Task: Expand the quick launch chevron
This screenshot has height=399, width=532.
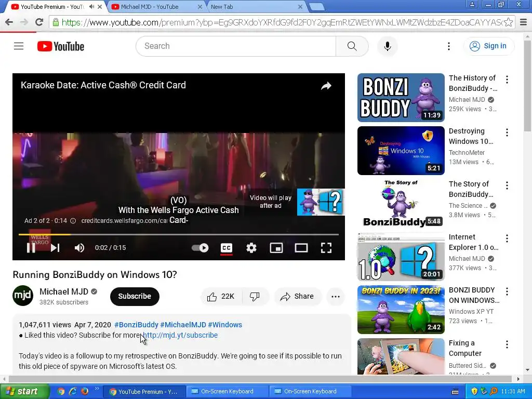Action: click(97, 389)
